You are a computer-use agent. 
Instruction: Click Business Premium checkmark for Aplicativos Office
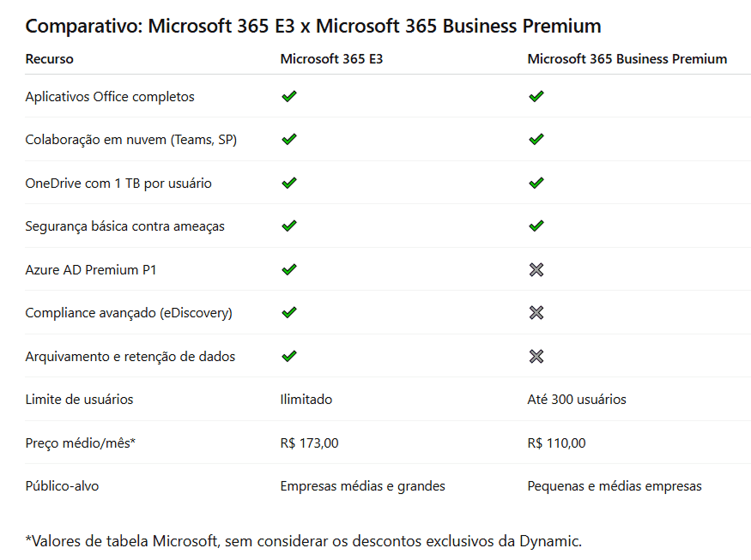point(536,96)
